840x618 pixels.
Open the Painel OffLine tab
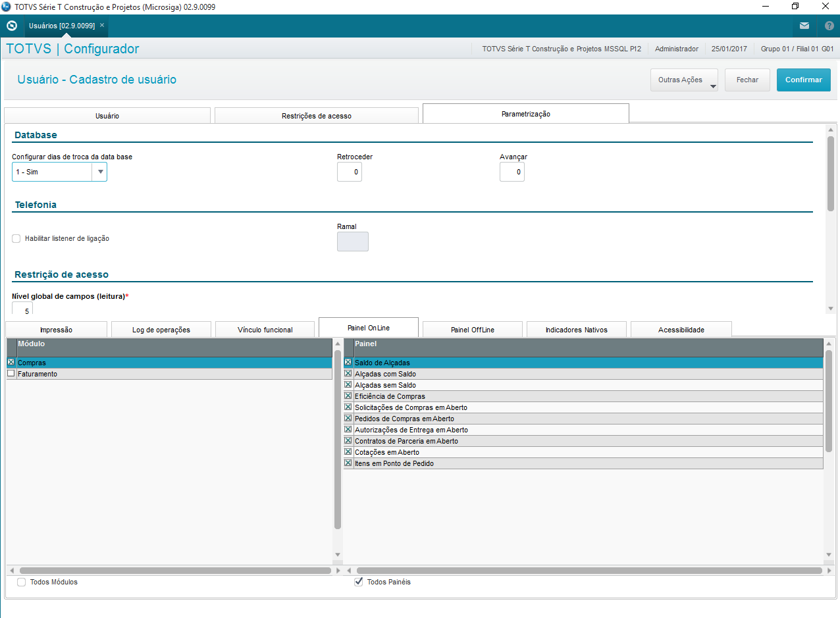point(473,329)
